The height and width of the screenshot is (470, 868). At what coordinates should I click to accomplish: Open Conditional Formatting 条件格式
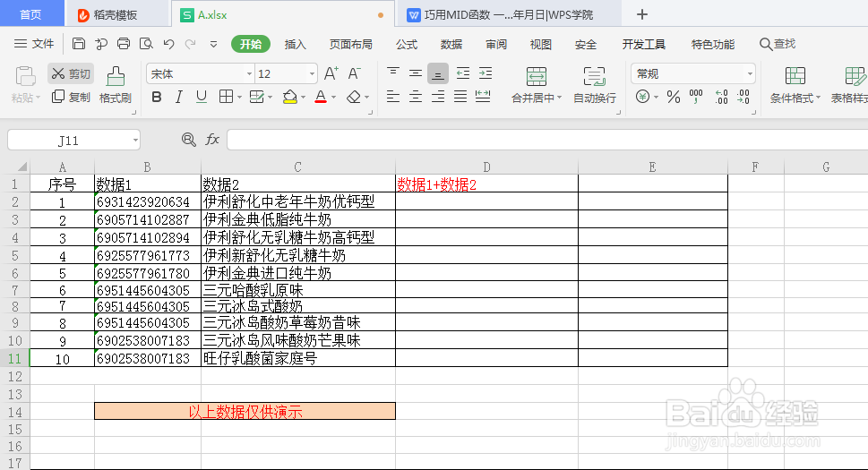click(795, 84)
